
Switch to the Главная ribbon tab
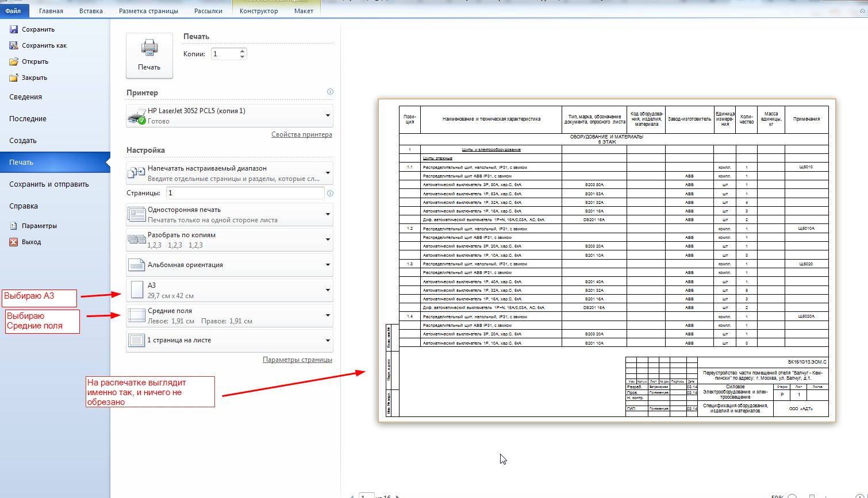coord(51,11)
